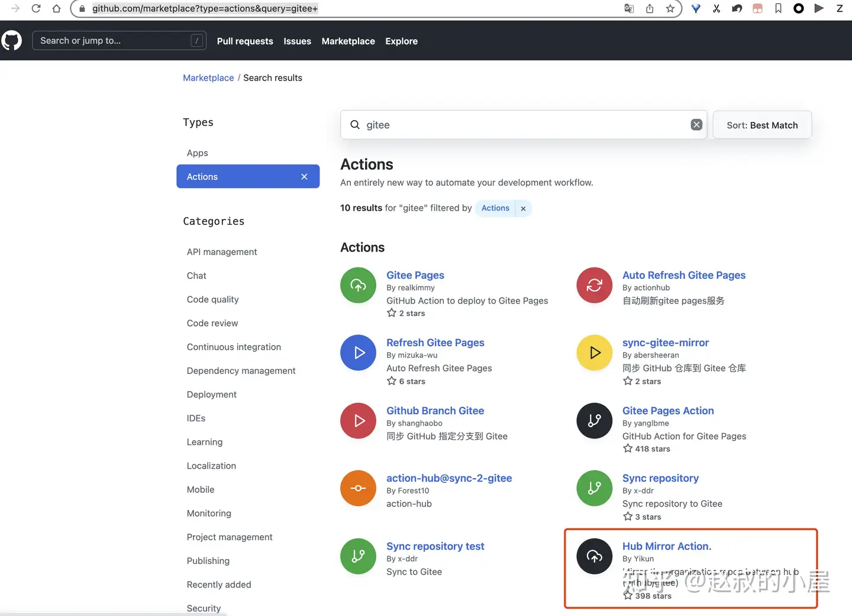This screenshot has height=616, width=852.
Task: Open the dark Gitee Pages Action icon
Action: click(594, 421)
